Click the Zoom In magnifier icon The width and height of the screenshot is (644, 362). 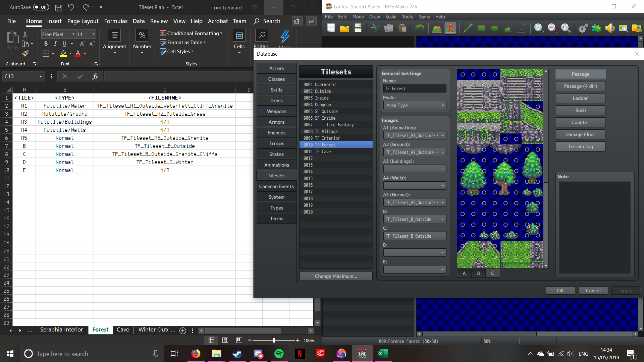[539, 28]
